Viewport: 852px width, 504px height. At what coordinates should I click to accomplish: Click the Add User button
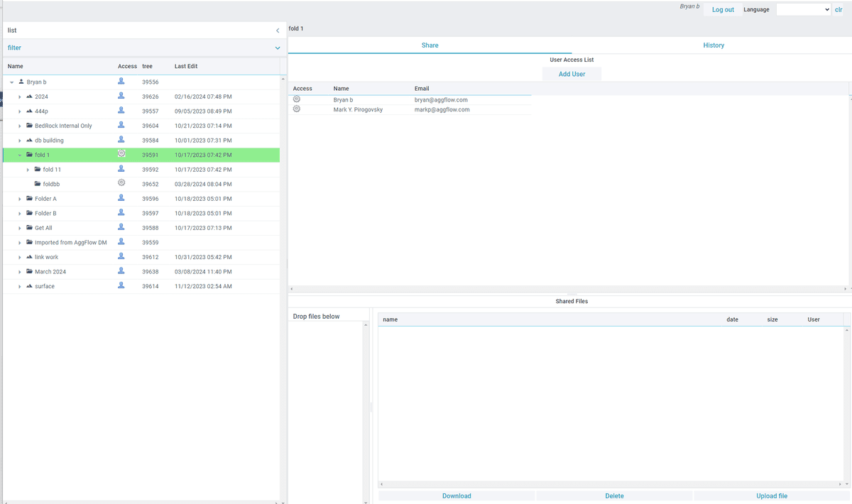click(x=572, y=74)
